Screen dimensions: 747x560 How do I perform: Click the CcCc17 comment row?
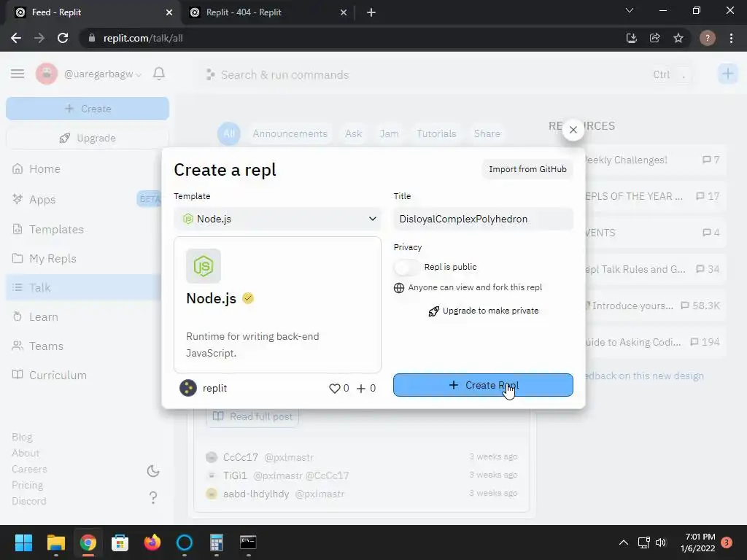tap(362, 457)
